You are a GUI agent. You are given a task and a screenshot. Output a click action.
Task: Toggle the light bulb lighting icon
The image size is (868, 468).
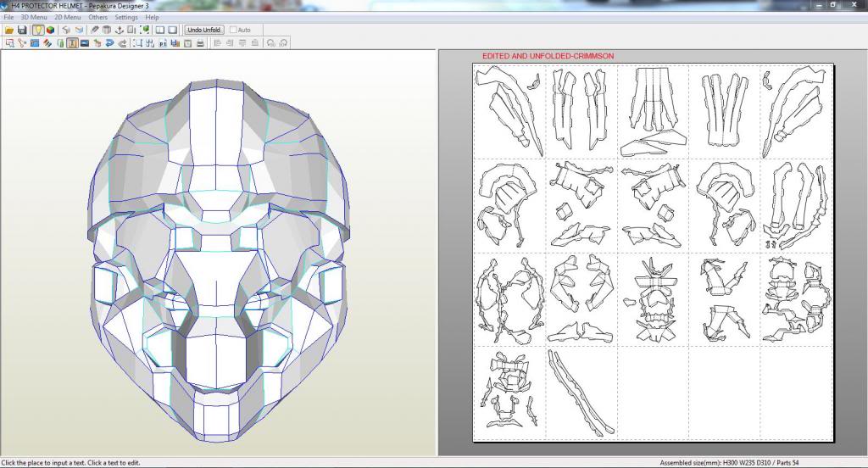coord(38,30)
